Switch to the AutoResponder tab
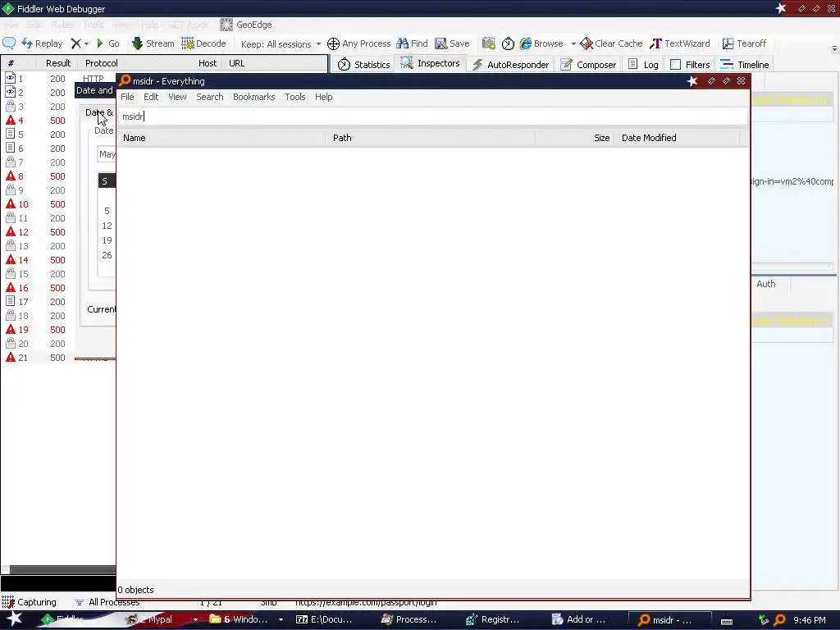 pyautogui.click(x=510, y=64)
